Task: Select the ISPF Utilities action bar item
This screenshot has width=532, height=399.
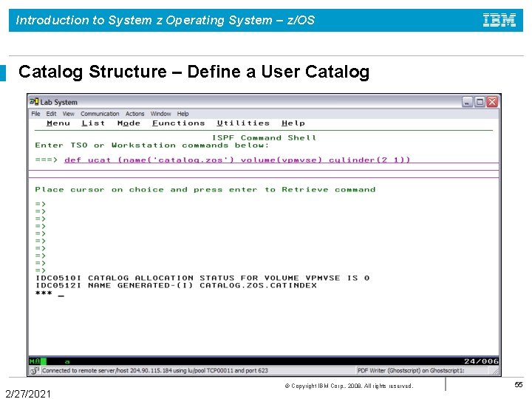Action: (243, 123)
